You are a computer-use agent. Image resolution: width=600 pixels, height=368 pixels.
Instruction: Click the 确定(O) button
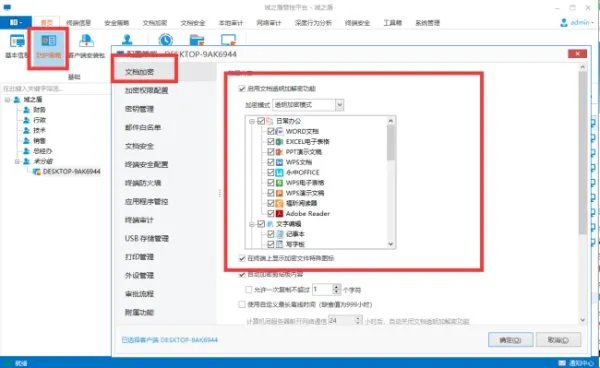tap(510, 340)
